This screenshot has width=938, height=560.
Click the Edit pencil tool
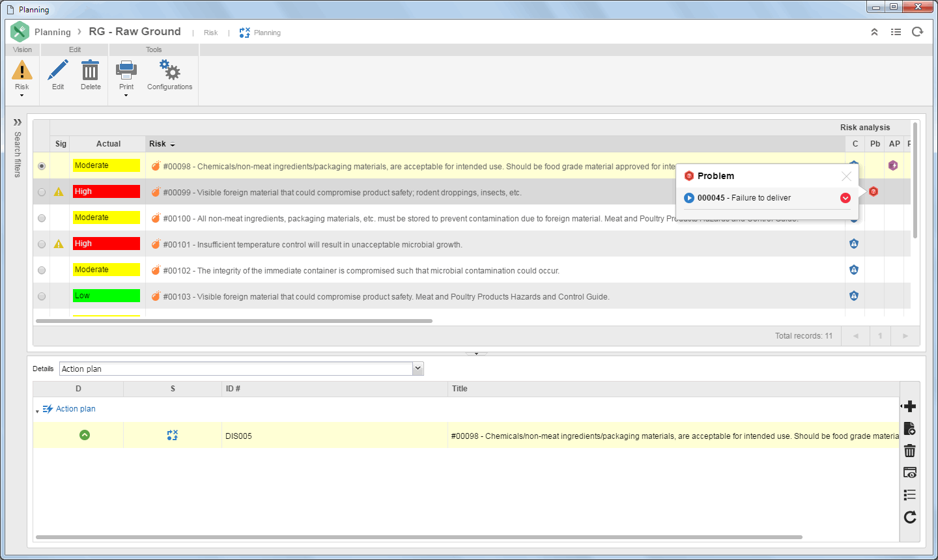click(x=58, y=75)
